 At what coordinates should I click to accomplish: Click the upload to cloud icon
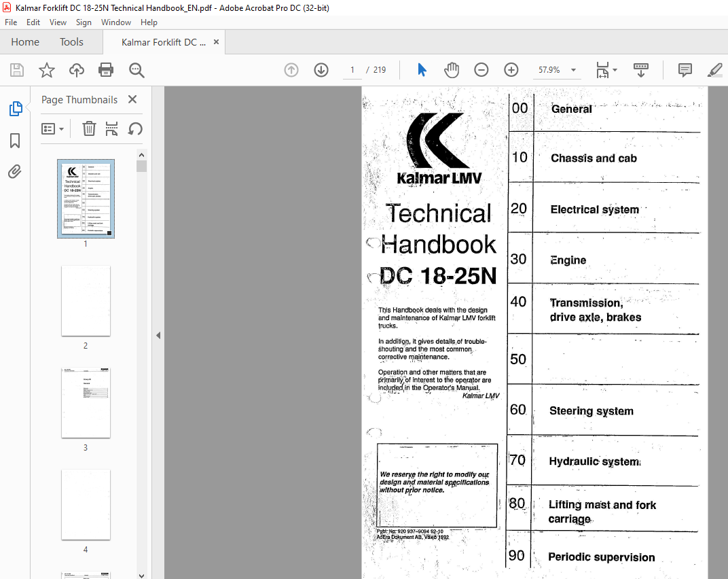coord(77,70)
